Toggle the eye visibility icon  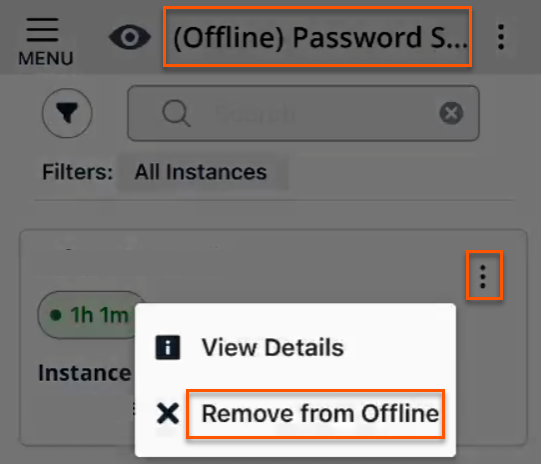tap(130, 37)
